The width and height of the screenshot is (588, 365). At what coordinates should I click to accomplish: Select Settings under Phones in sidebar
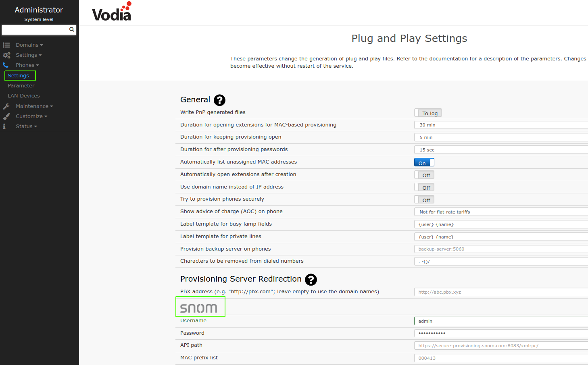pyautogui.click(x=19, y=76)
